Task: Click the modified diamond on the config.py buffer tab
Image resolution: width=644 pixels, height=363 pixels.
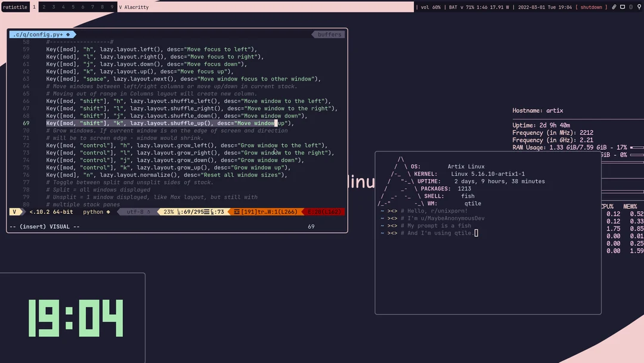Action: (67, 34)
